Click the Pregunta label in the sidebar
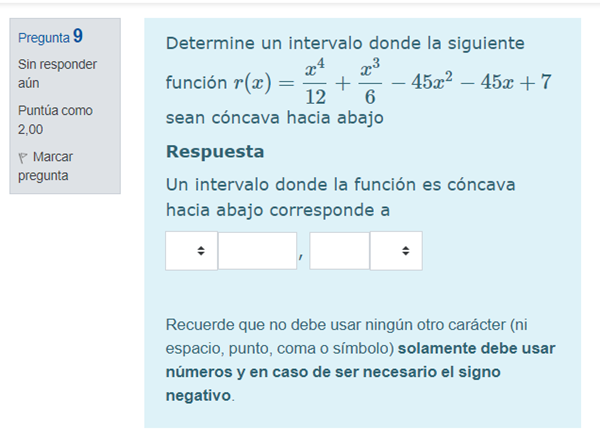The width and height of the screenshot is (600, 445). point(44,38)
